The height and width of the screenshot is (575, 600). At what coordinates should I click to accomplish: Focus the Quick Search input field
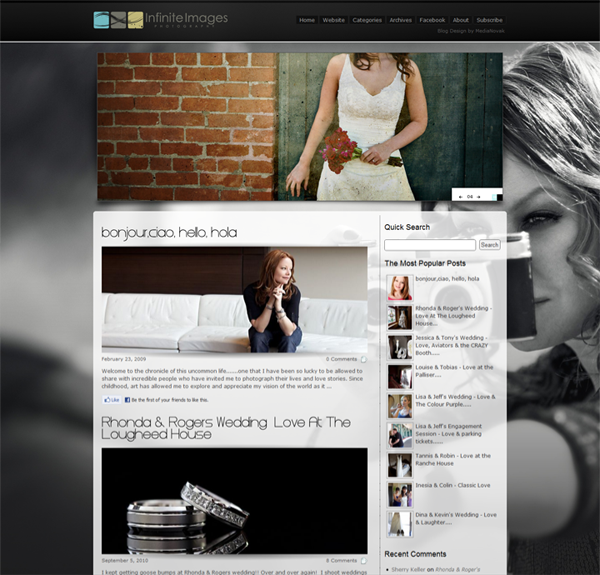[x=430, y=245]
